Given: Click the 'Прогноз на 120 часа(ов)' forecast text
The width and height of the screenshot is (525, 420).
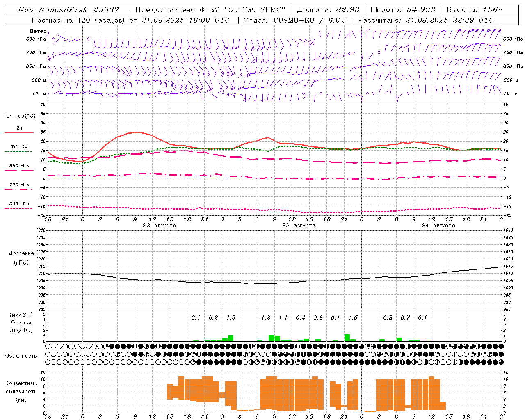Looking at the screenshot, I should coord(79,20).
